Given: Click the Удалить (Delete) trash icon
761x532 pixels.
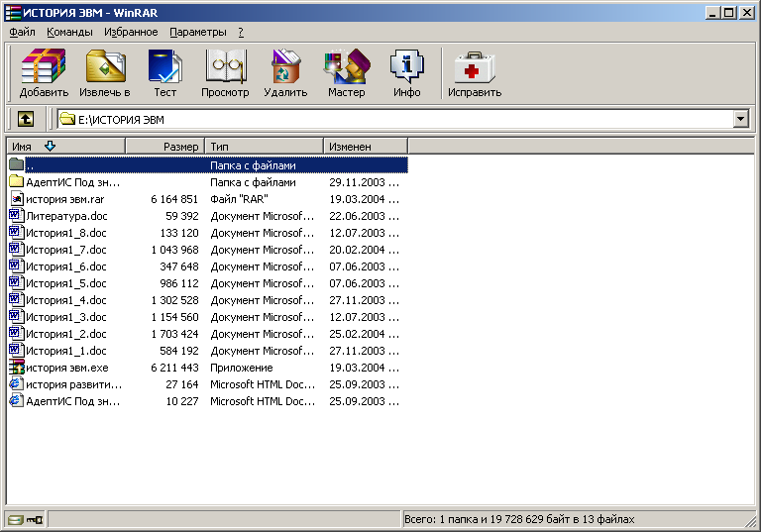Looking at the screenshot, I should pos(285,66).
